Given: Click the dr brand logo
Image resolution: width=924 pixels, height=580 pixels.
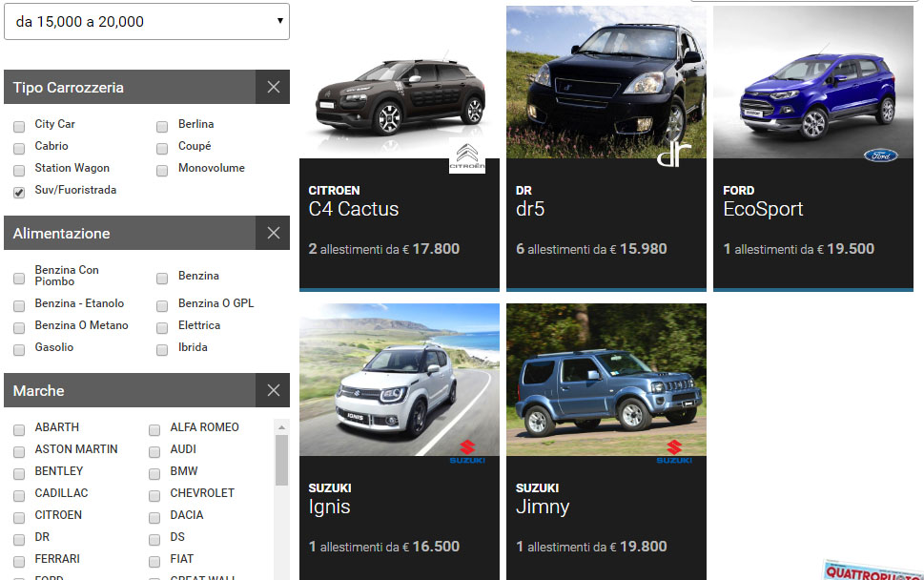Looking at the screenshot, I should click(x=674, y=155).
